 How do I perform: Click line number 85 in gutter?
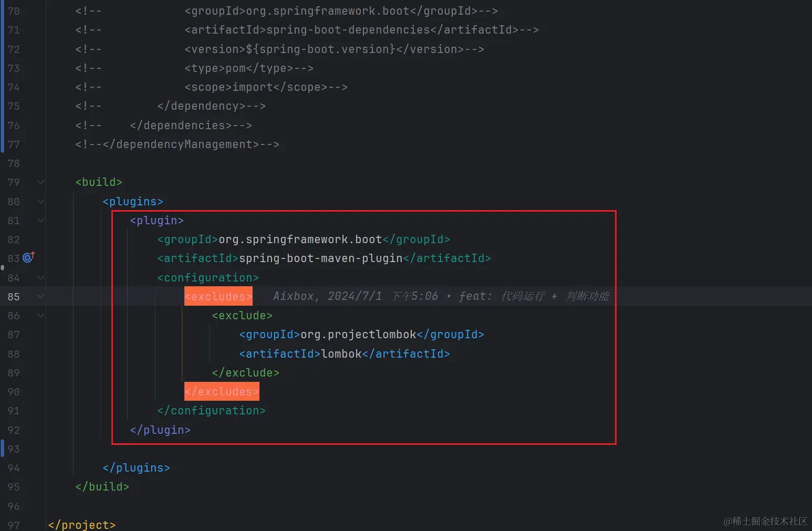coord(14,297)
